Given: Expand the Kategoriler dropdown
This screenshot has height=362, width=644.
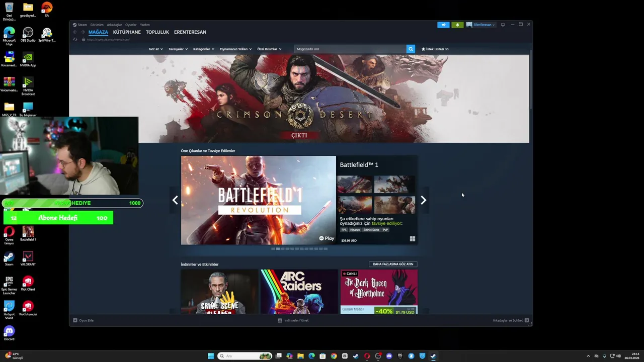Looking at the screenshot, I should tap(204, 49).
